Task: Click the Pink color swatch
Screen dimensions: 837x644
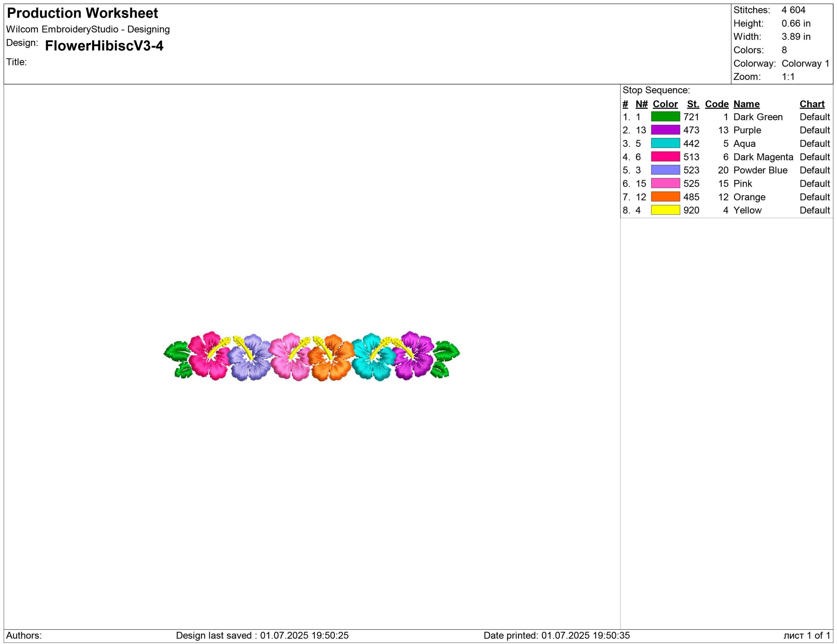Action: (665, 183)
